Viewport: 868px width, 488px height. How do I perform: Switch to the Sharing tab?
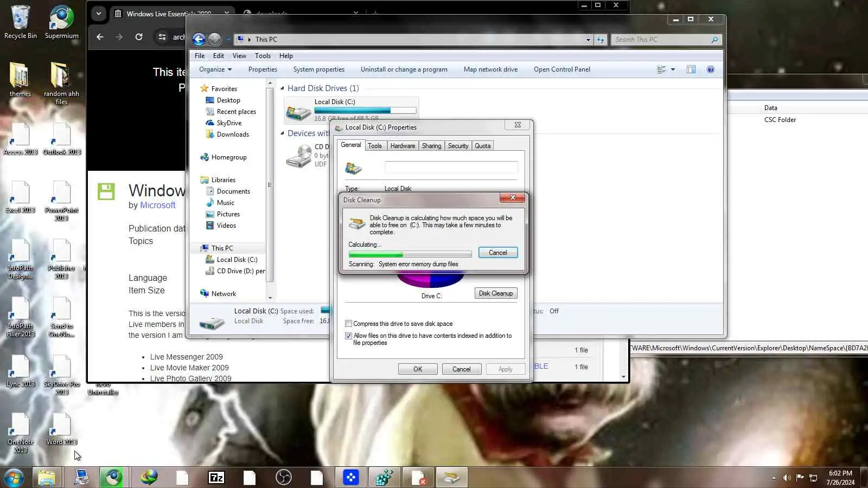click(x=431, y=146)
